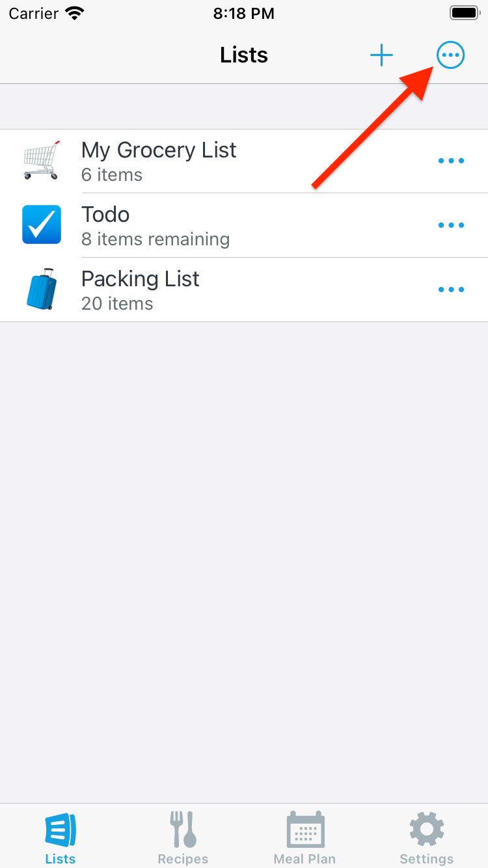Image resolution: width=488 pixels, height=868 pixels.
Task: Switch to the Recipes tab
Action: (x=183, y=837)
